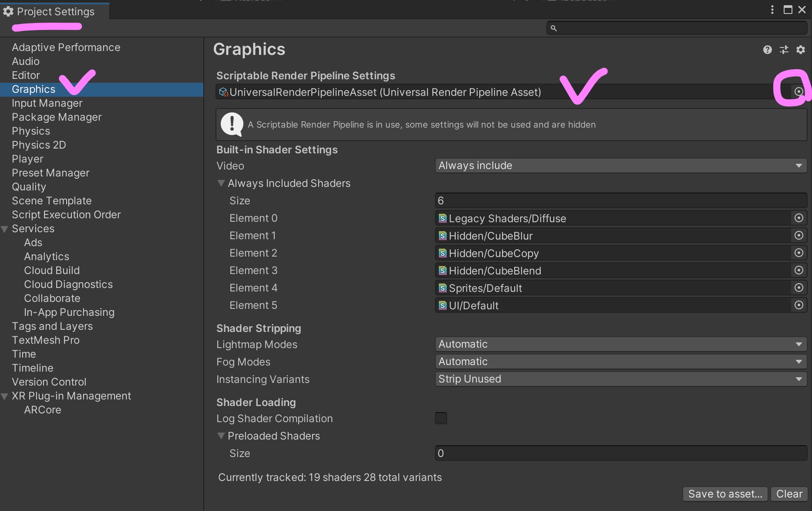
Task: Collapse the XR Plug-in Management section
Action: (5, 396)
